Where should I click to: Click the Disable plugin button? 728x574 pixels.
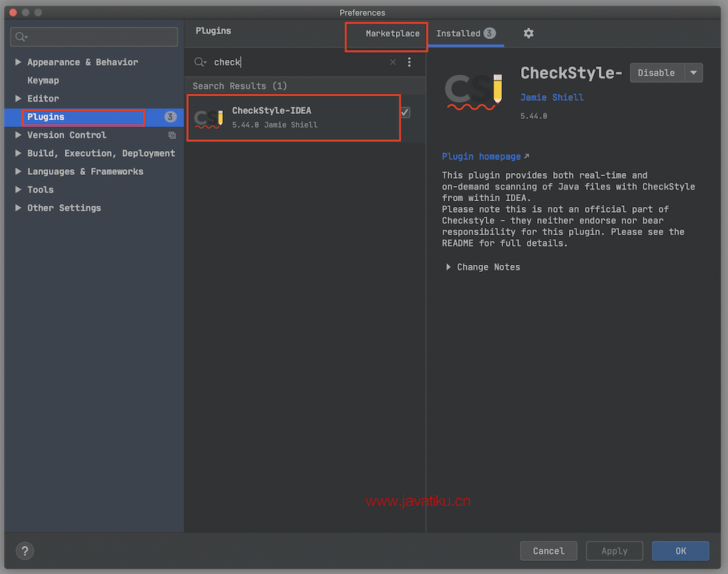coord(657,73)
